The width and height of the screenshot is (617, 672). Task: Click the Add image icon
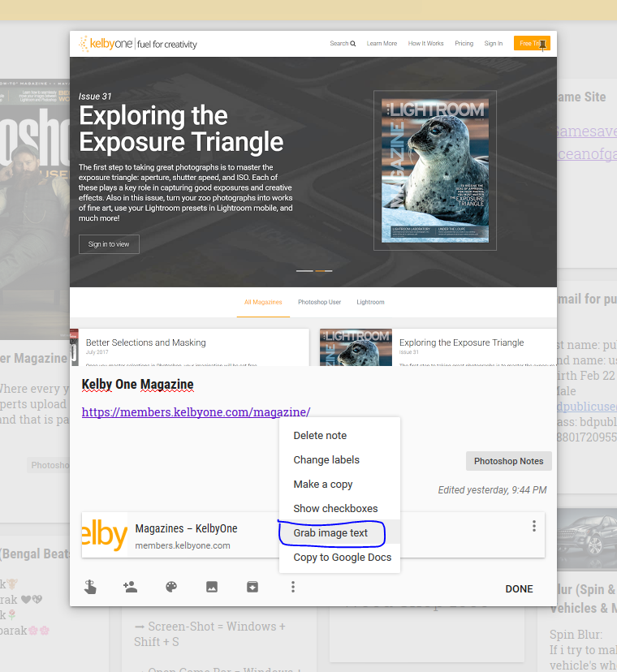[212, 587]
